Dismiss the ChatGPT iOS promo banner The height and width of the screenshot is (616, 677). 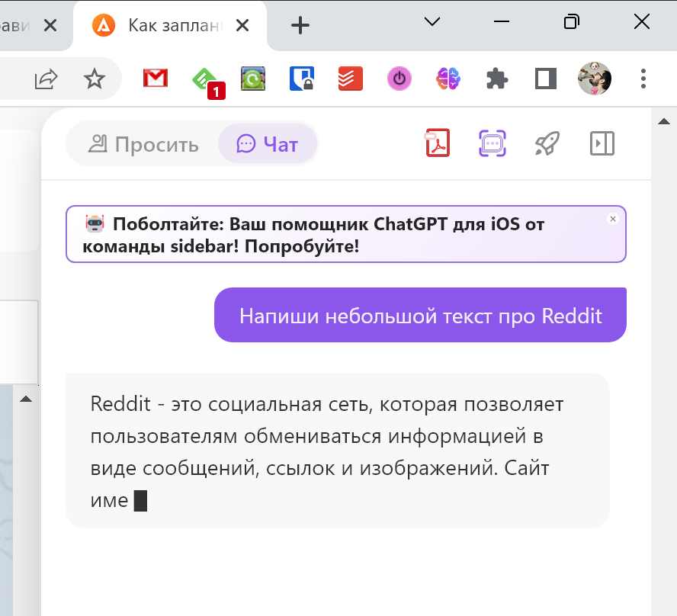click(613, 219)
